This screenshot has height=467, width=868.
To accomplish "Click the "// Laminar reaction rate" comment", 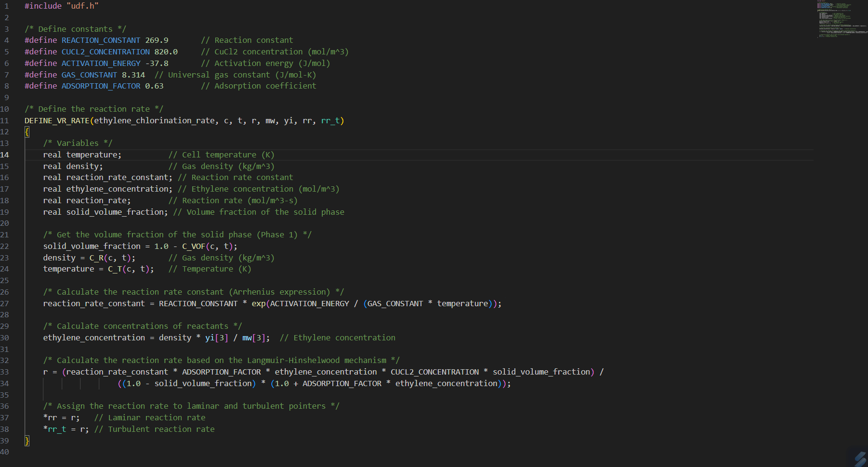I will pos(150,417).
